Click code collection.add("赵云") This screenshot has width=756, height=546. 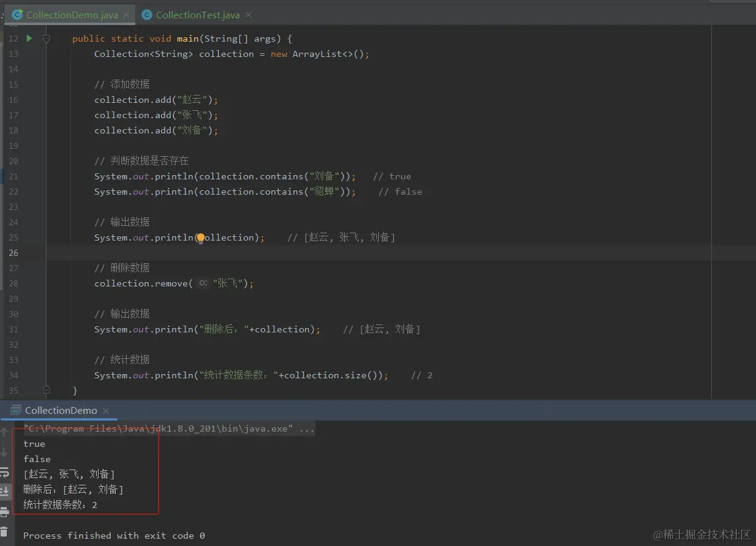pyautogui.click(x=156, y=100)
